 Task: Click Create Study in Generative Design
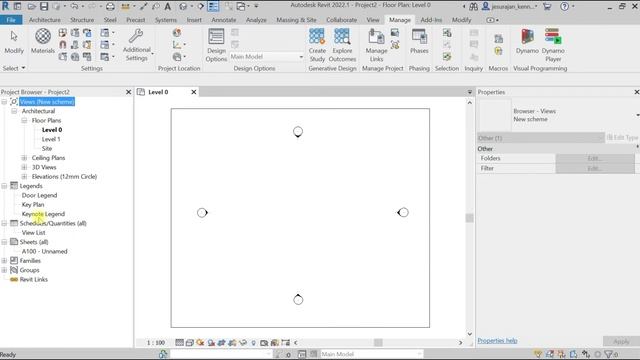317,45
